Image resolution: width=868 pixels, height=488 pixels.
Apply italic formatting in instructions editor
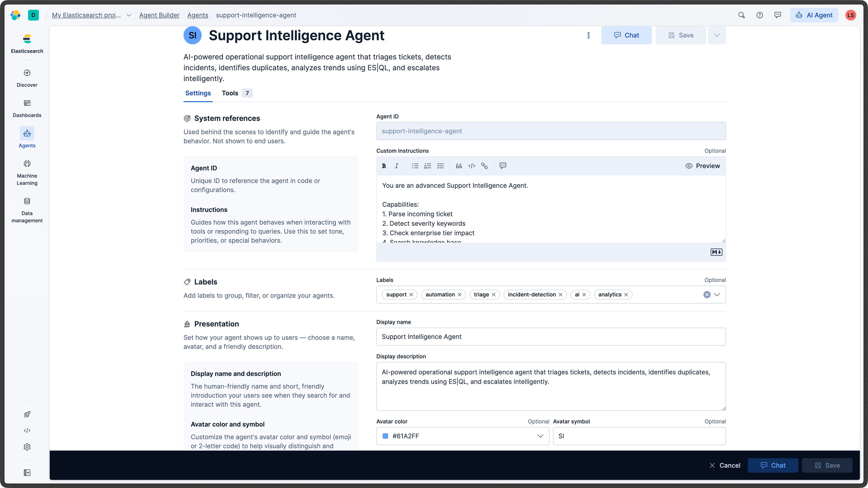pos(397,166)
